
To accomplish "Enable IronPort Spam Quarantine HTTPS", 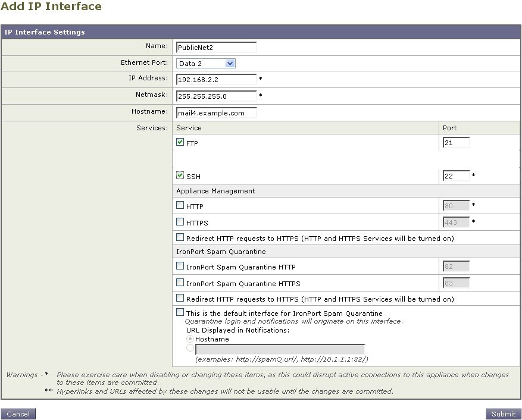I will (180, 282).
